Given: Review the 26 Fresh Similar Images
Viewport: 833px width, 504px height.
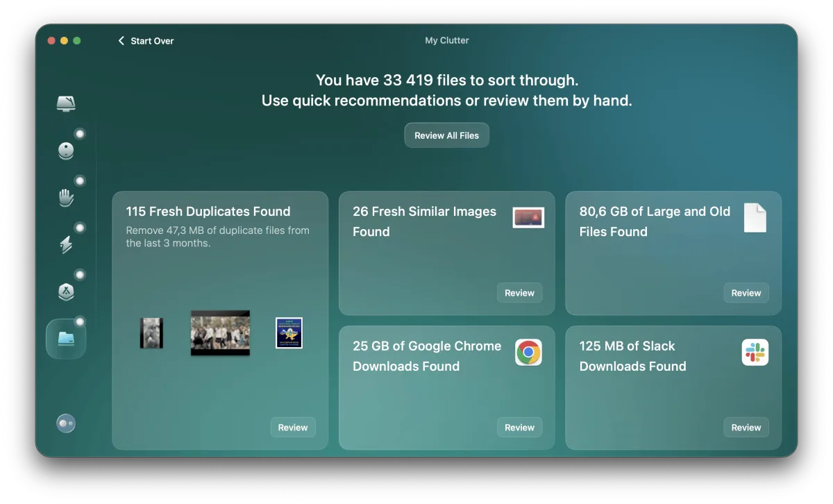Looking at the screenshot, I should [520, 293].
